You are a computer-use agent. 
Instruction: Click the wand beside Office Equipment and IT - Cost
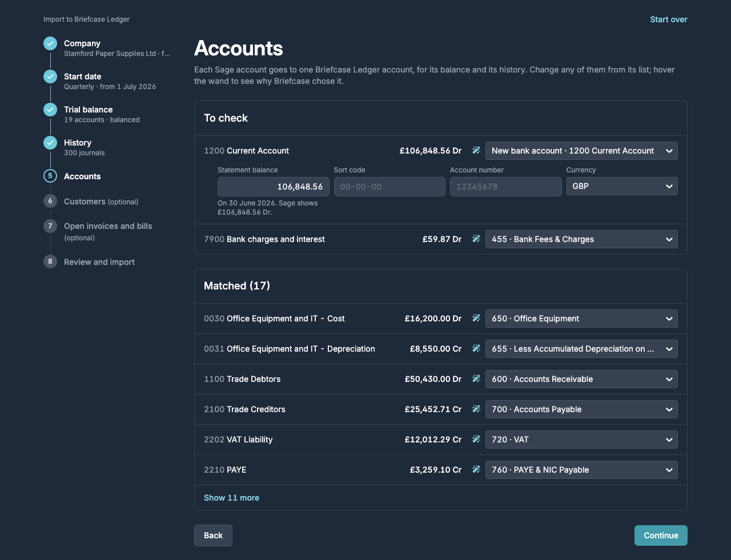[x=476, y=319]
